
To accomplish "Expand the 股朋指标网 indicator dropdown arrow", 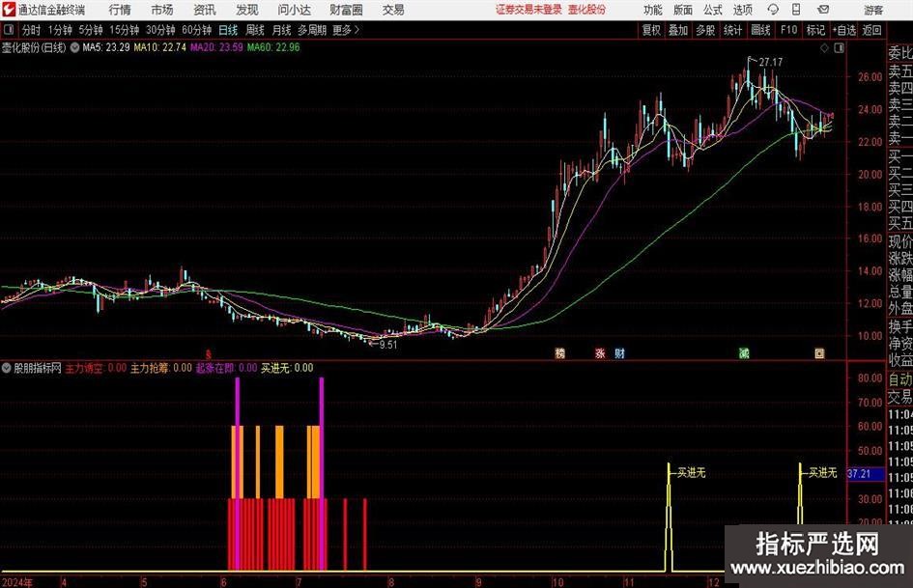I will (x=6, y=368).
